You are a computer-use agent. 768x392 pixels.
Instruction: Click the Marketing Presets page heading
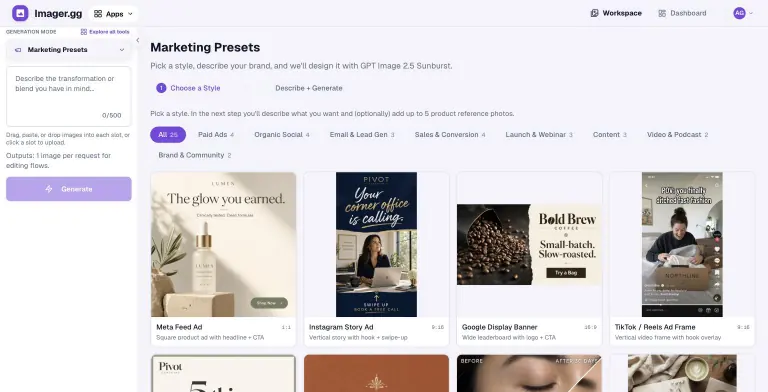(205, 48)
